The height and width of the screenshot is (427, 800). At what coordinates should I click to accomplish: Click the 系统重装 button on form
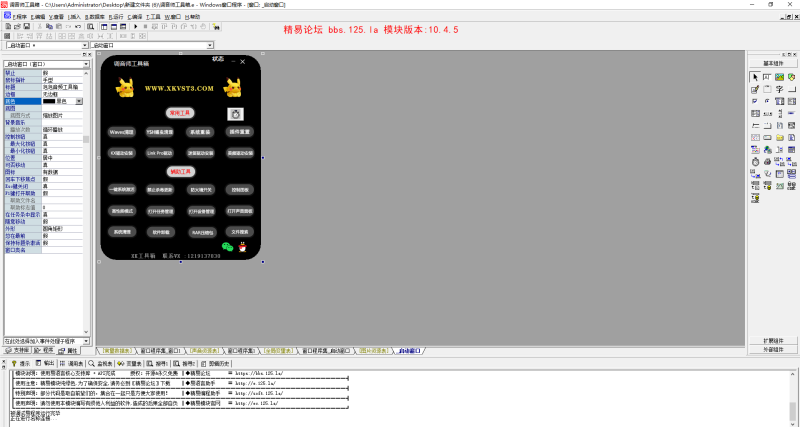pyautogui.click(x=200, y=132)
